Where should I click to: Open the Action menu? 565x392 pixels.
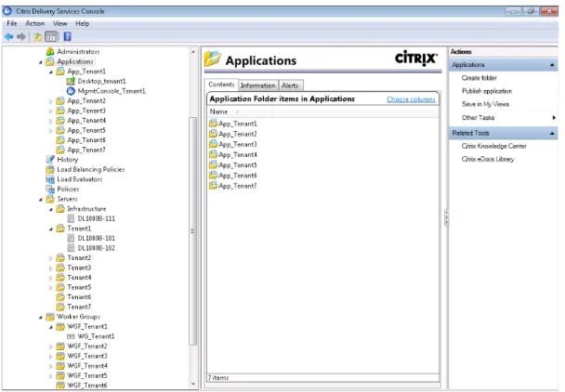pyautogui.click(x=35, y=23)
